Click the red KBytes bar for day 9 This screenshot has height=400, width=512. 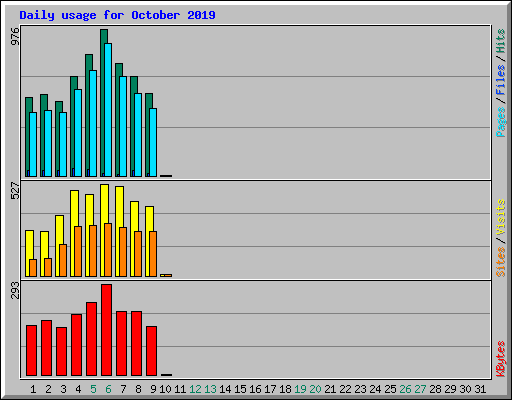tap(152, 351)
